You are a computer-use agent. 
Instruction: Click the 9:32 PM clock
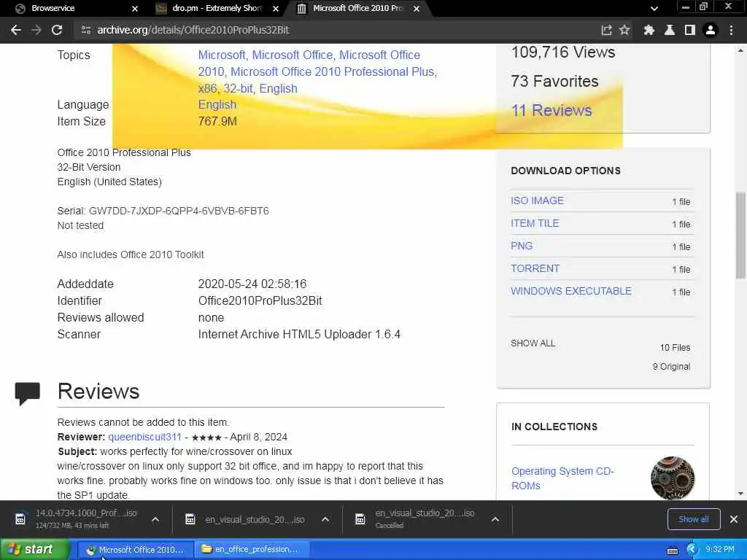(x=719, y=550)
